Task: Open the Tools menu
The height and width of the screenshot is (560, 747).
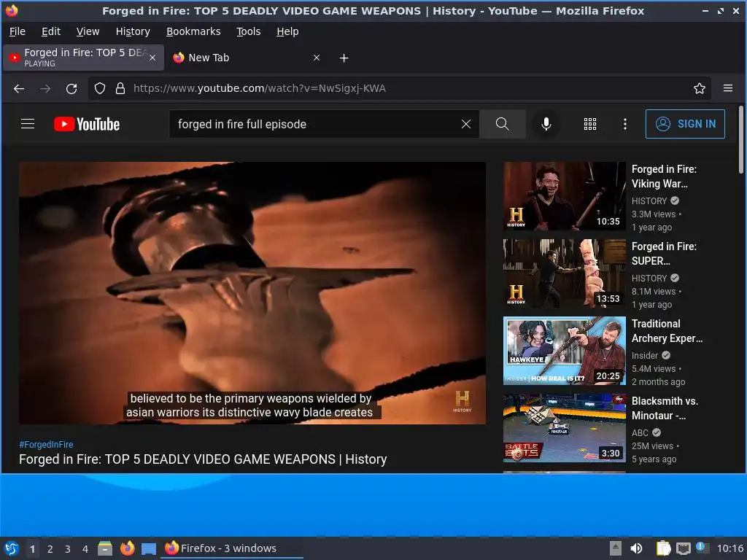Action: point(249,31)
